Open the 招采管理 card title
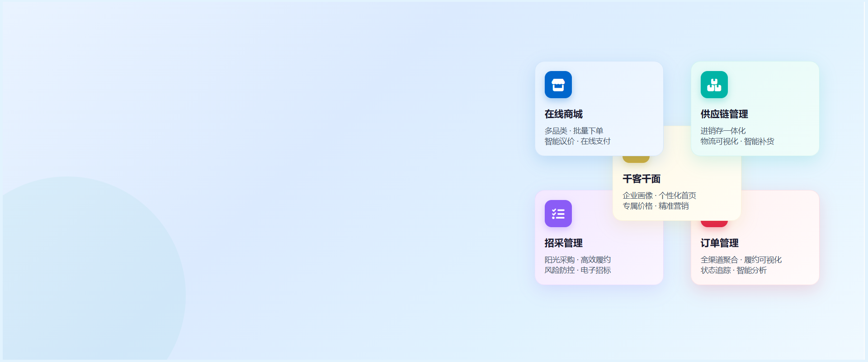The height and width of the screenshot is (362, 868). [x=564, y=243]
